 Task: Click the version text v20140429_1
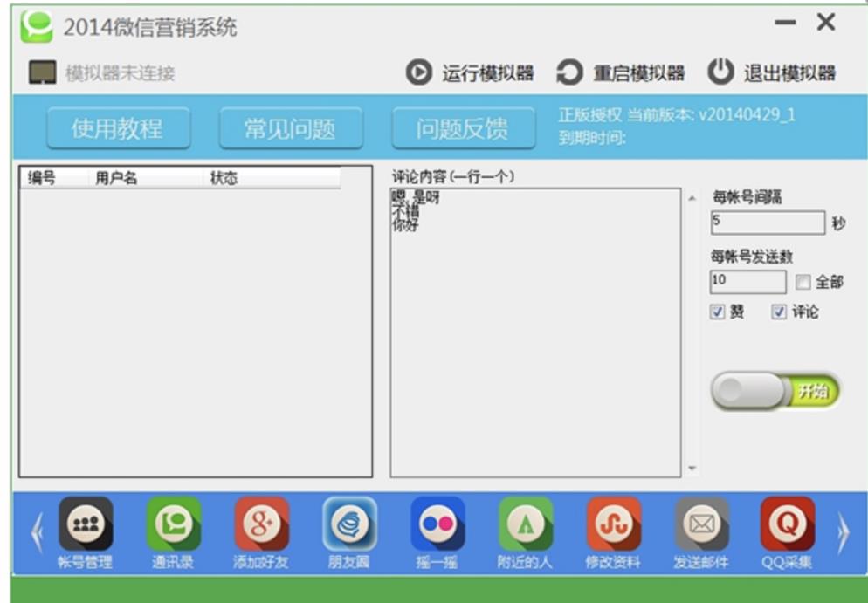[747, 114]
